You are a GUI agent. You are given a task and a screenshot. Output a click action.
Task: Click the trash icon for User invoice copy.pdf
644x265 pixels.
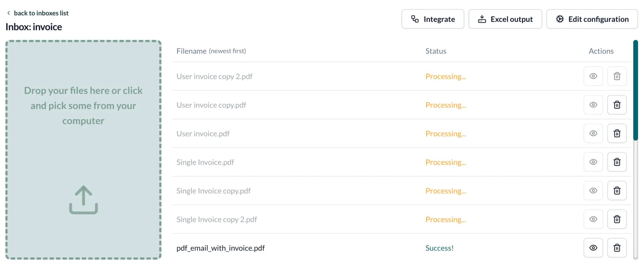617,105
